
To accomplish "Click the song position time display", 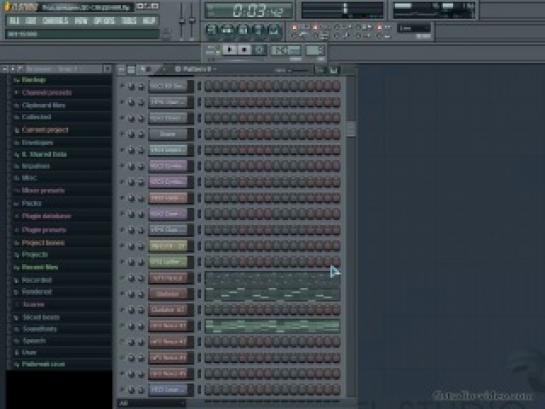I will pos(249,10).
